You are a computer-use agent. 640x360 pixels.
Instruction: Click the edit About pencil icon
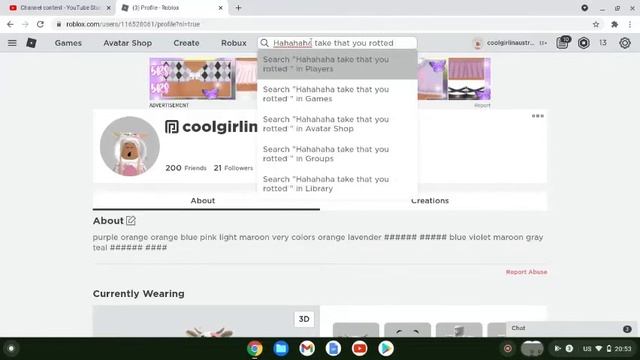(x=131, y=221)
